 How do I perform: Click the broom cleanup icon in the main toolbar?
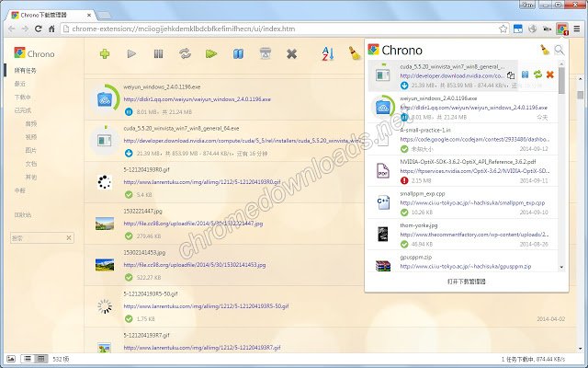click(x=355, y=53)
